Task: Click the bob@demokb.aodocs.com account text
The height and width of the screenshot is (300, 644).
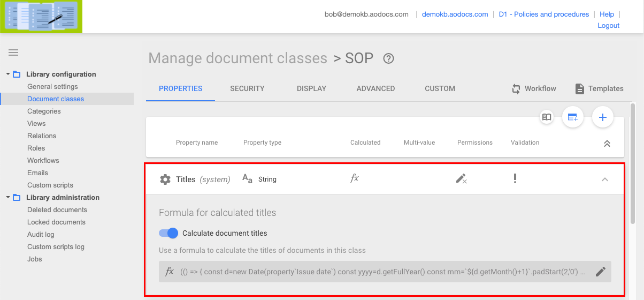Action: [x=366, y=14]
